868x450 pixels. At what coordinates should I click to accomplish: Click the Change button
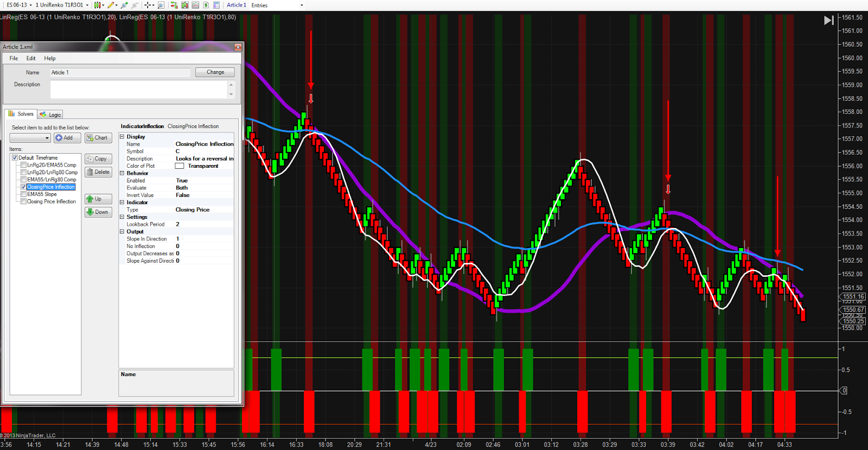coord(215,72)
